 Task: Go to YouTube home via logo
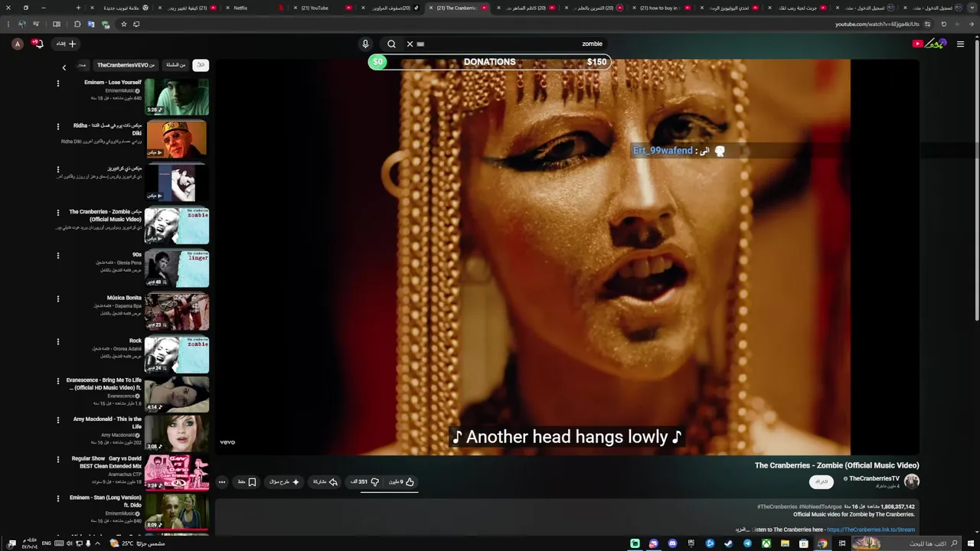(x=929, y=44)
